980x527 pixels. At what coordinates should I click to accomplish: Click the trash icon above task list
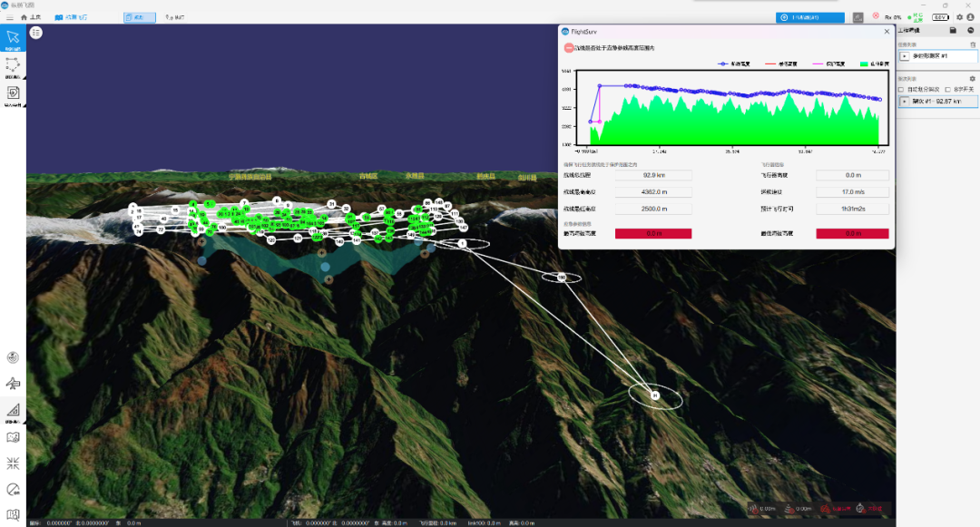pyautogui.click(x=973, y=44)
